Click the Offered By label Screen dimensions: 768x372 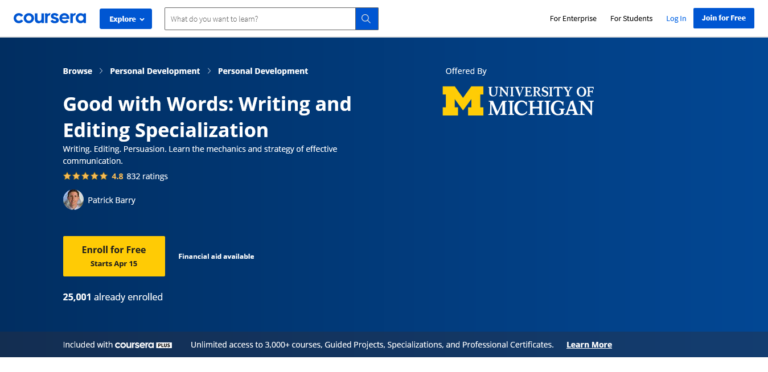click(x=466, y=71)
